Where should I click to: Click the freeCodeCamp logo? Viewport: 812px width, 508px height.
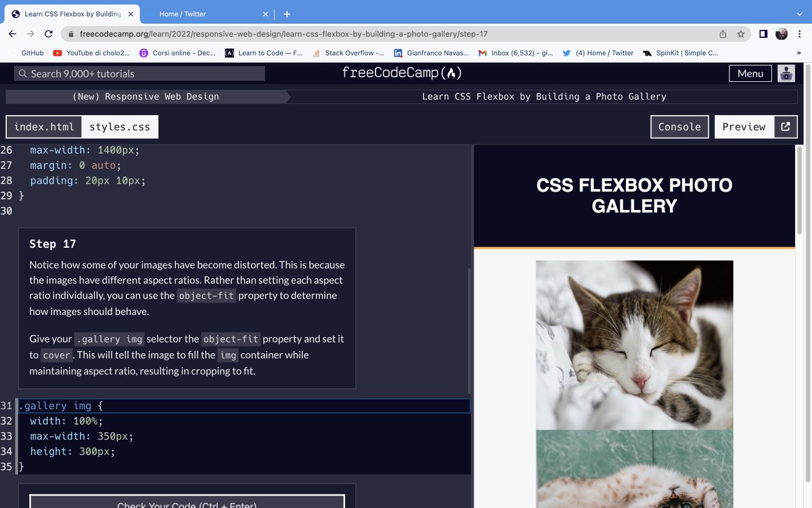point(403,73)
